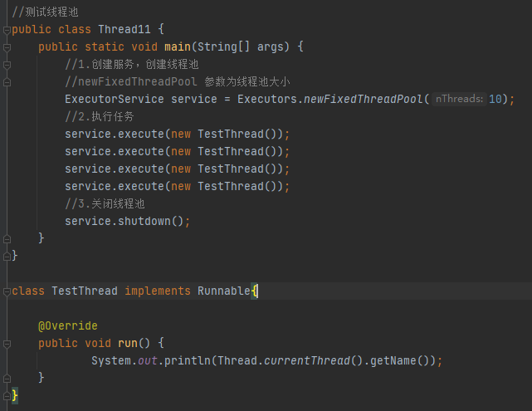The height and width of the screenshot is (411, 532).
Task: Fold the run method in gutter
Action: pos(7,343)
